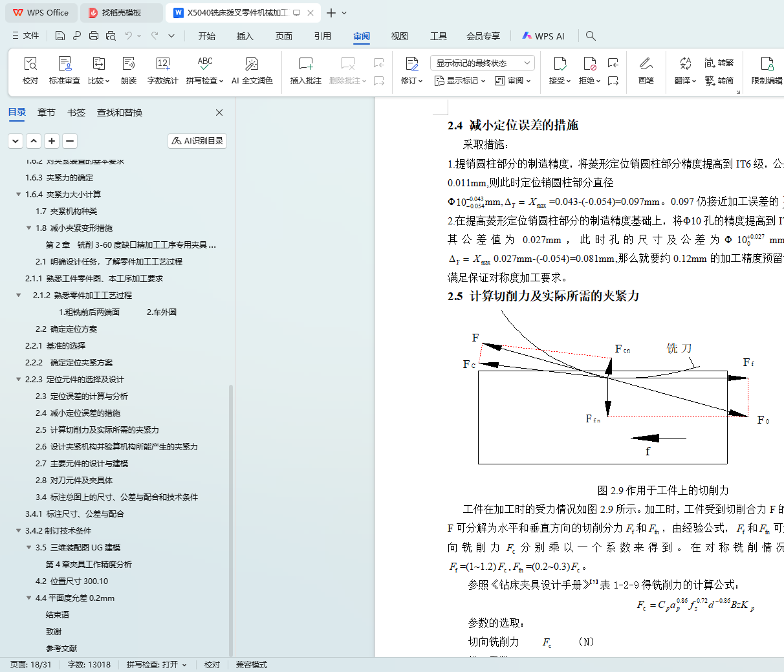Click the undo arrow icon
This screenshot has height=672, width=784.
tap(129, 36)
